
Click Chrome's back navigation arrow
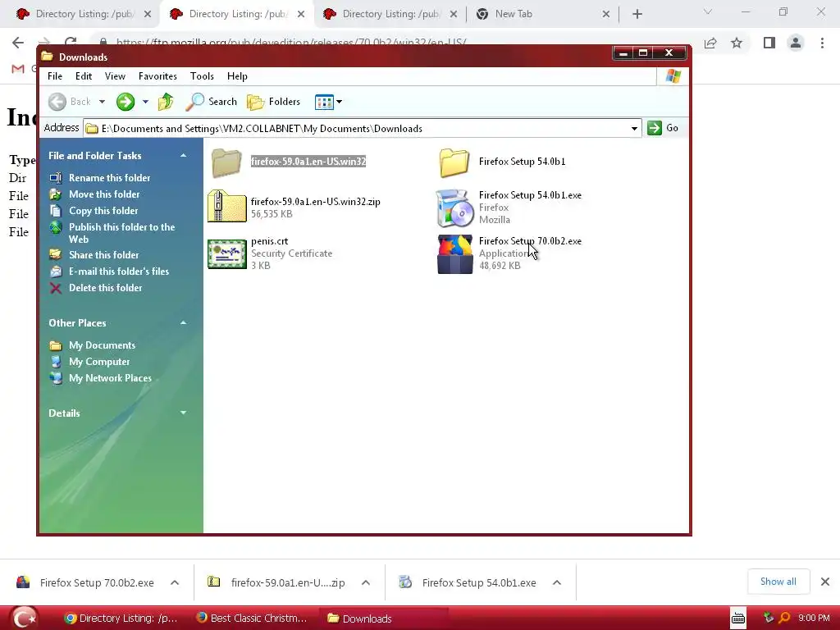[x=18, y=43]
